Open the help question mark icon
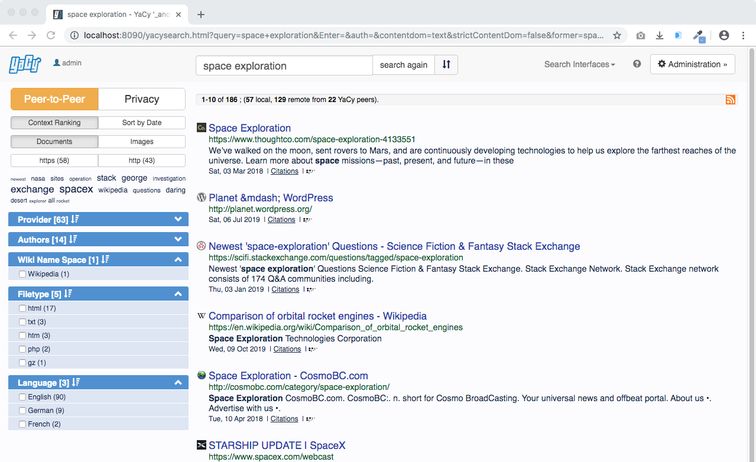The image size is (756, 462). (x=636, y=64)
